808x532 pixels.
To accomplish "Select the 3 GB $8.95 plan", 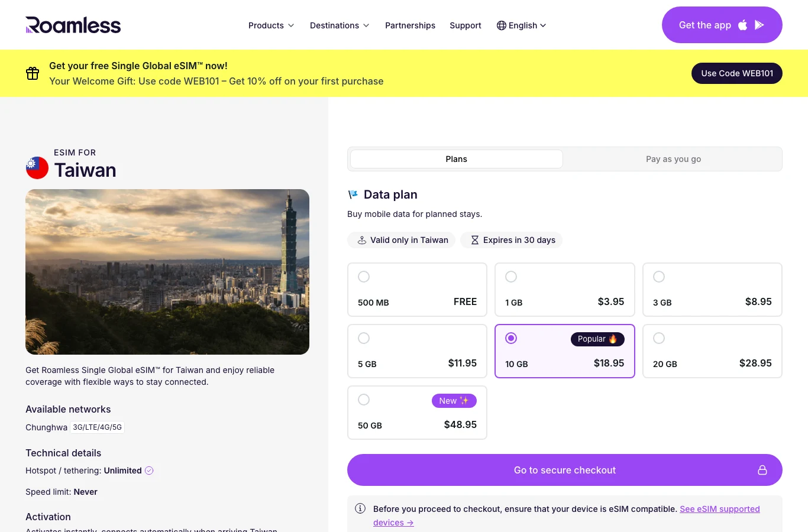I will [x=712, y=290].
